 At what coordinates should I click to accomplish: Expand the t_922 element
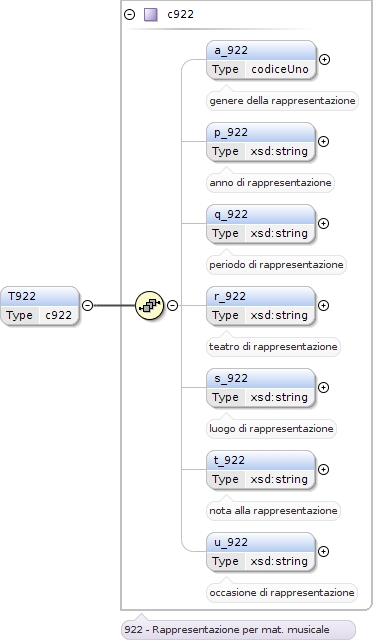click(324, 470)
